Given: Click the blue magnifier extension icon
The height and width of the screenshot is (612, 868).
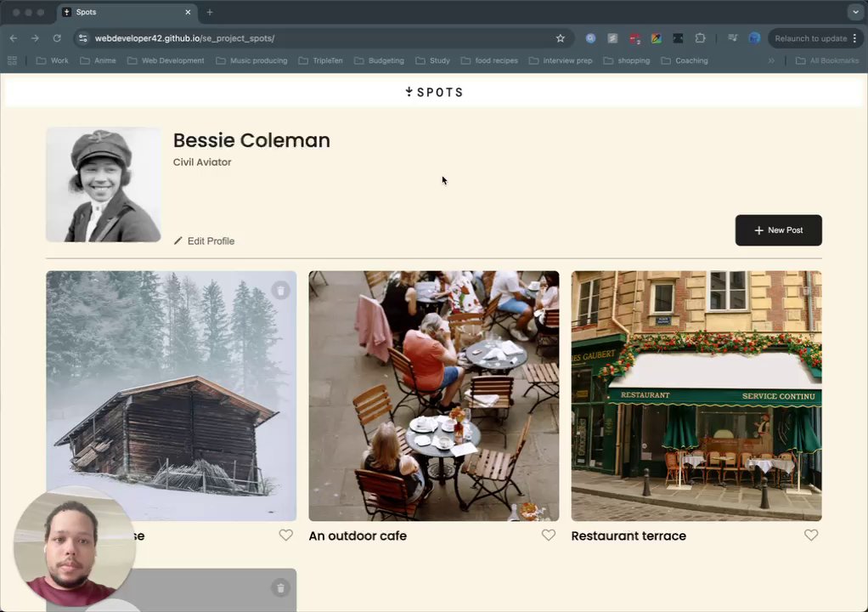Looking at the screenshot, I should [x=590, y=38].
